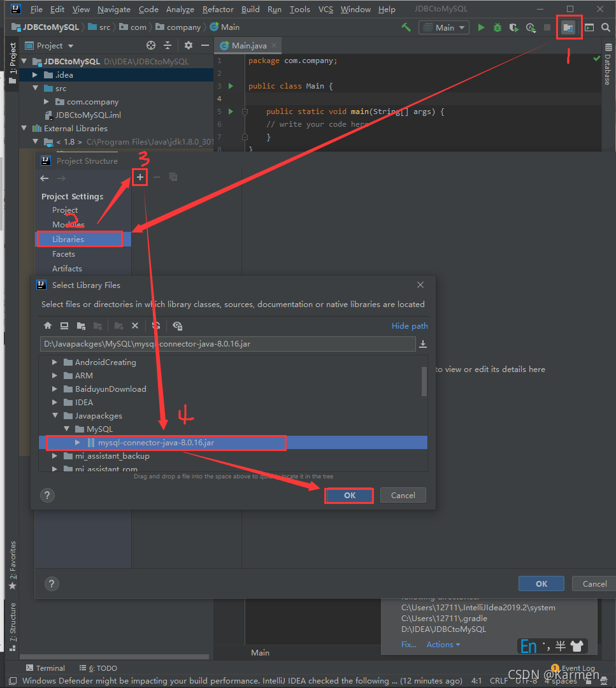Collapse the src folder
Viewport: 616px width, 688px height.
[36, 88]
